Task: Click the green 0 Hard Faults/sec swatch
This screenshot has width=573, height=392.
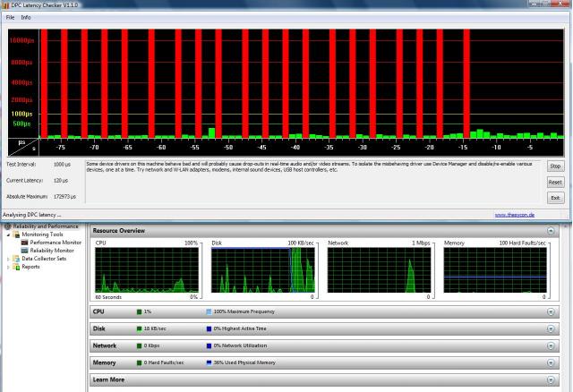Action: [x=139, y=362]
